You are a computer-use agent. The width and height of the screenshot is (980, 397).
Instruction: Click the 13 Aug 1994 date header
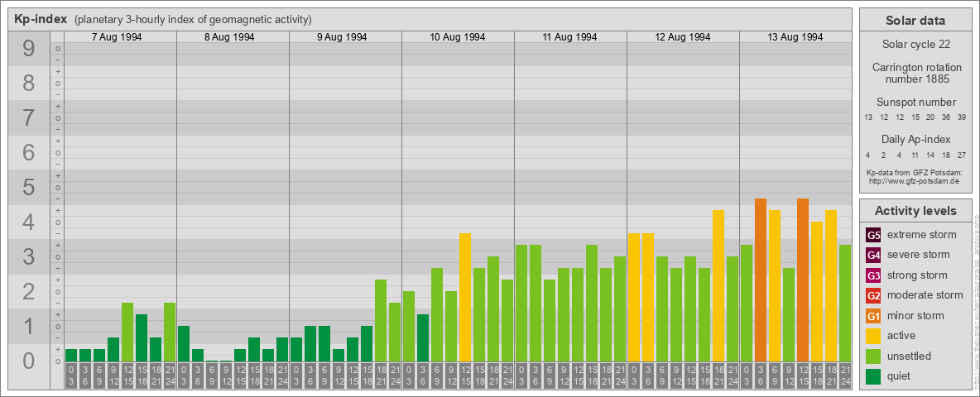(x=795, y=37)
